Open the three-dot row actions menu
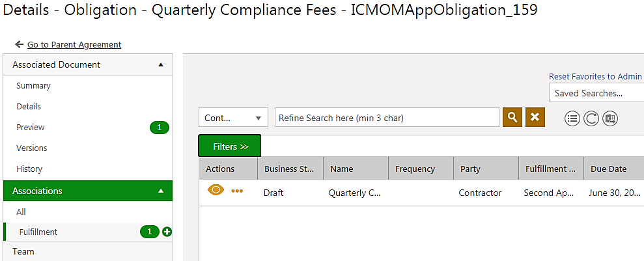This screenshot has width=644, height=261. (x=237, y=191)
